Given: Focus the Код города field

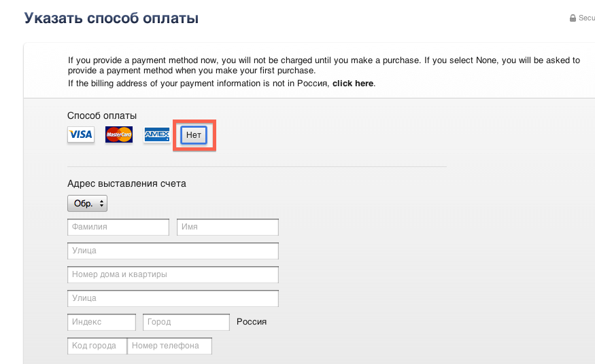Looking at the screenshot, I should point(97,346).
